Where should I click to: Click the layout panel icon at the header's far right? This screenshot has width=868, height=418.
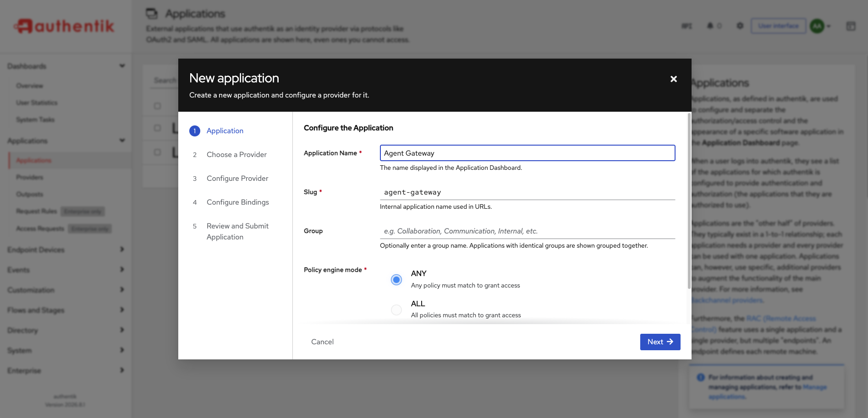851,26
